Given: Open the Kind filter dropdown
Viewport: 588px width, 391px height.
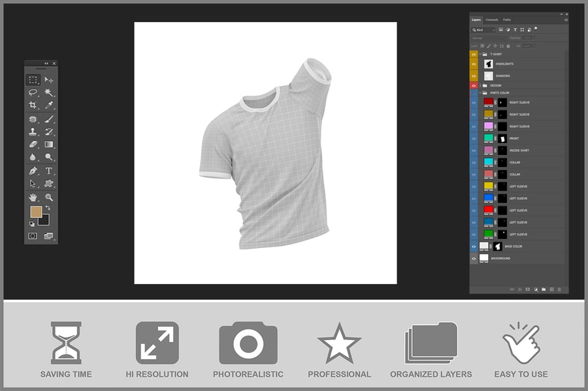Looking at the screenshot, I should coord(484,30).
